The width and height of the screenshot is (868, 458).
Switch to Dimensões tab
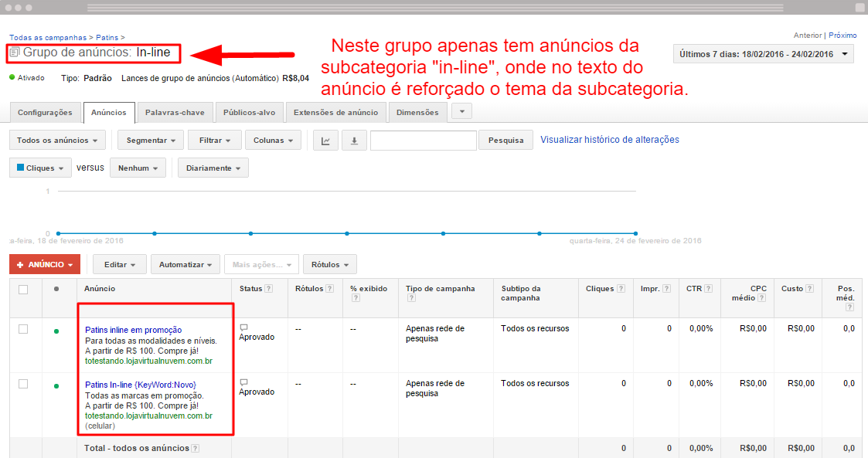coord(417,112)
